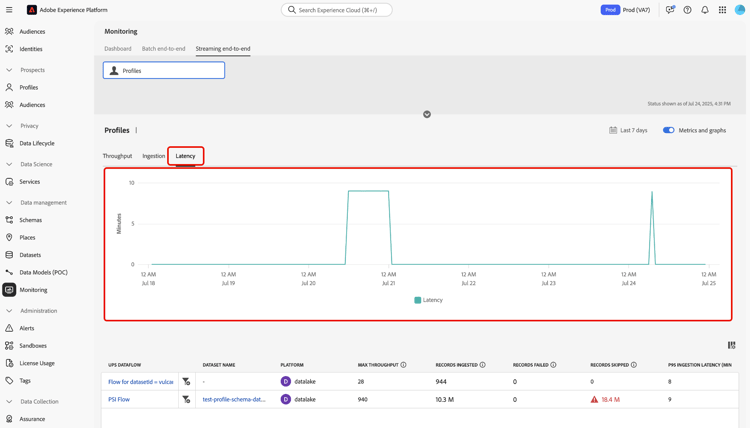Collapse the Administration sidebar section
This screenshot has width=750, height=428.
[9, 311]
